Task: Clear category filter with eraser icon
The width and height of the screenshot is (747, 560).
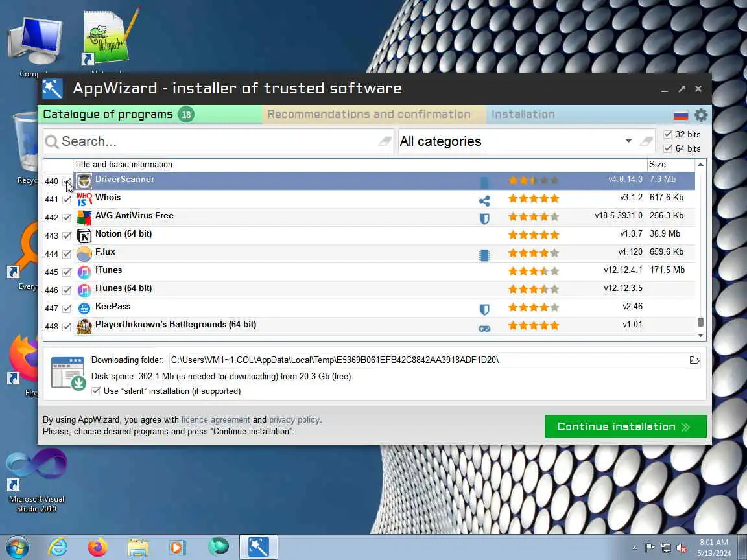Action: (646, 141)
